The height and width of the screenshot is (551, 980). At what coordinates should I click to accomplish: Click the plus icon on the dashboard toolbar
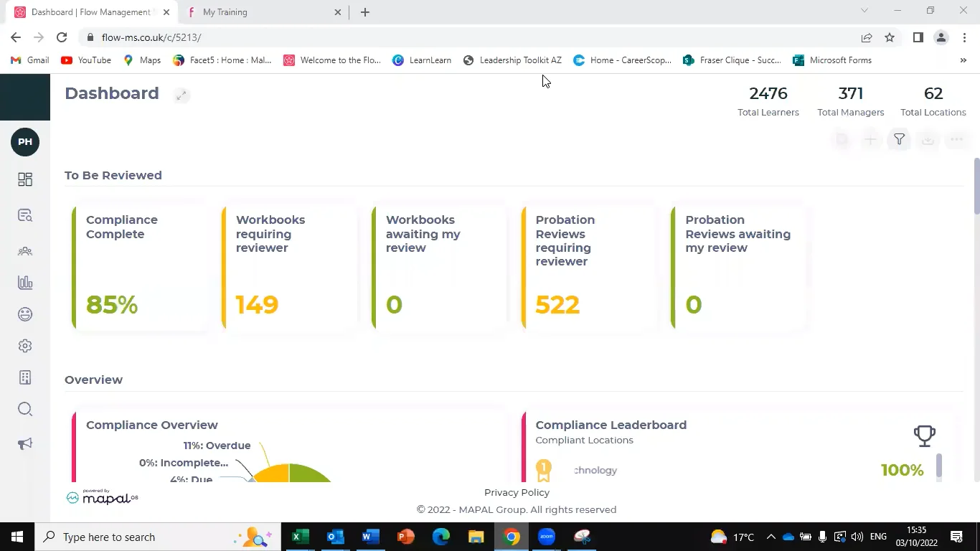[870, 140]
